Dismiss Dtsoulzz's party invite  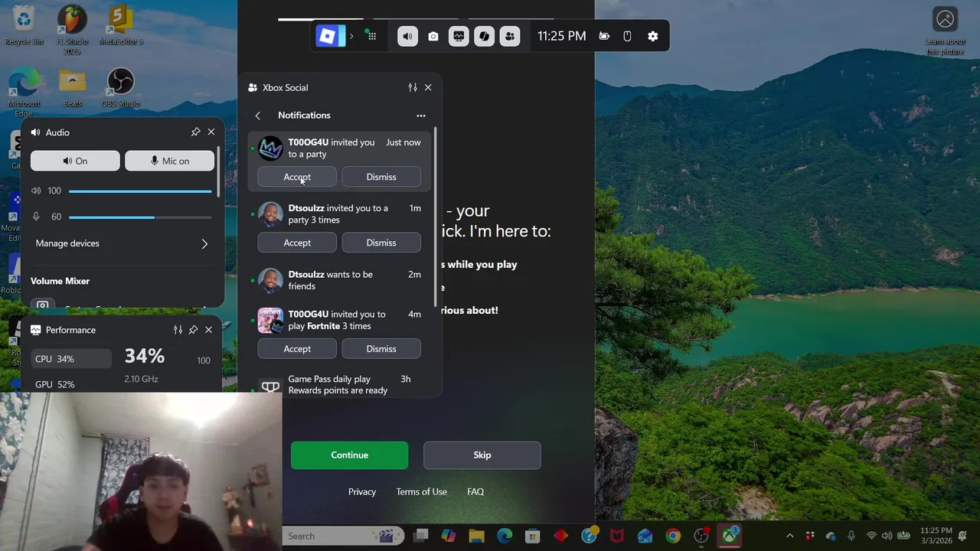pos(381,243)
